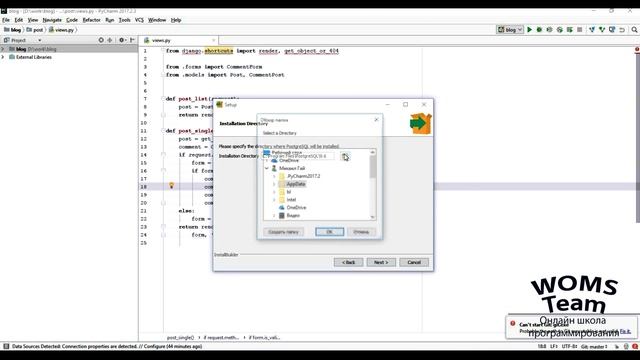The width and height of the screenshot is (640, 360).
Task: Open the Tools menu
Action: tap(124, 20)
